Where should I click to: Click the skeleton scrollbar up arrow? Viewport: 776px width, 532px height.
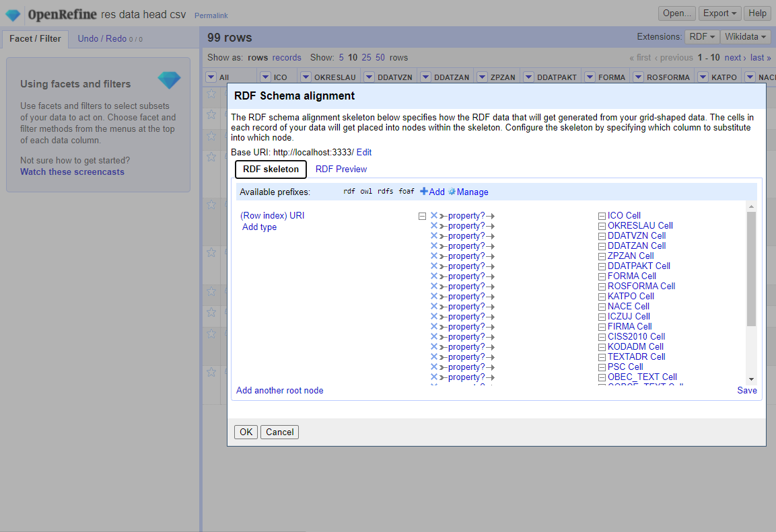coord(751,206)
